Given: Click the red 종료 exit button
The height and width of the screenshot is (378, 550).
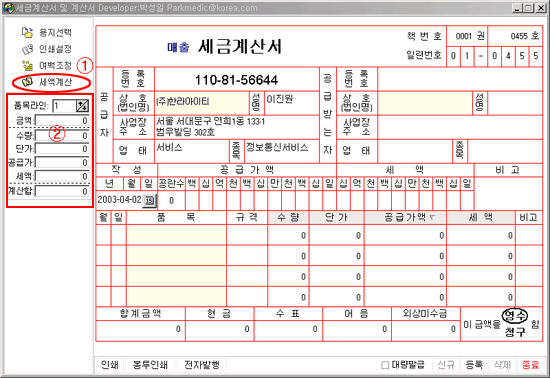Looking at the screenshot, I should coord(530,365).
